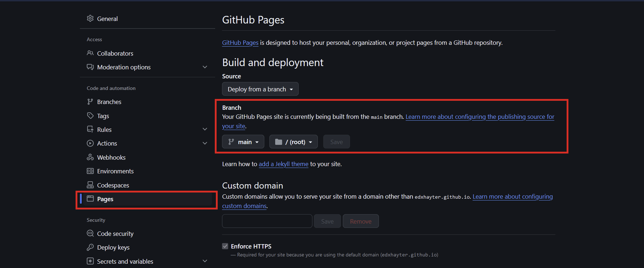This screenshot has width=644, height=268.
Task: Expand the Moderation options section
Action: pos(205,67)
